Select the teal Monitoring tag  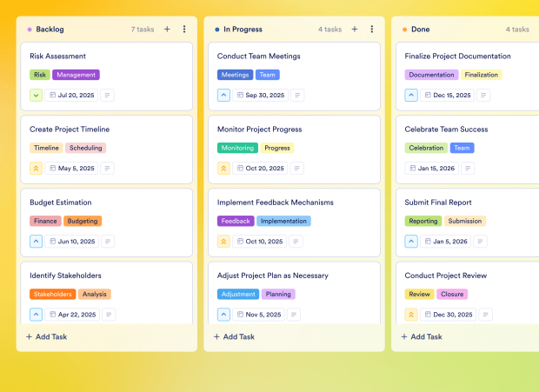pyautogui.click(x=237, y=148)
